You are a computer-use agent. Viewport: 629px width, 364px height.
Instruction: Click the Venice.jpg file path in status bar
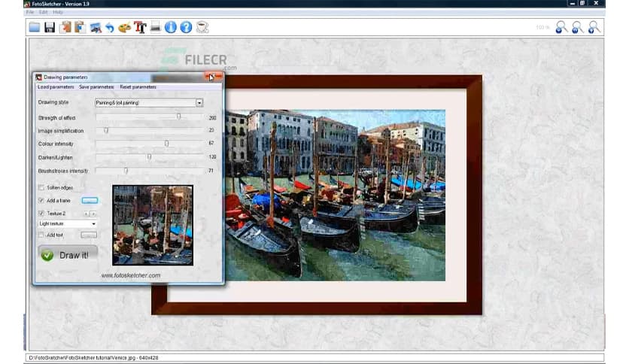tap(93, 357)
